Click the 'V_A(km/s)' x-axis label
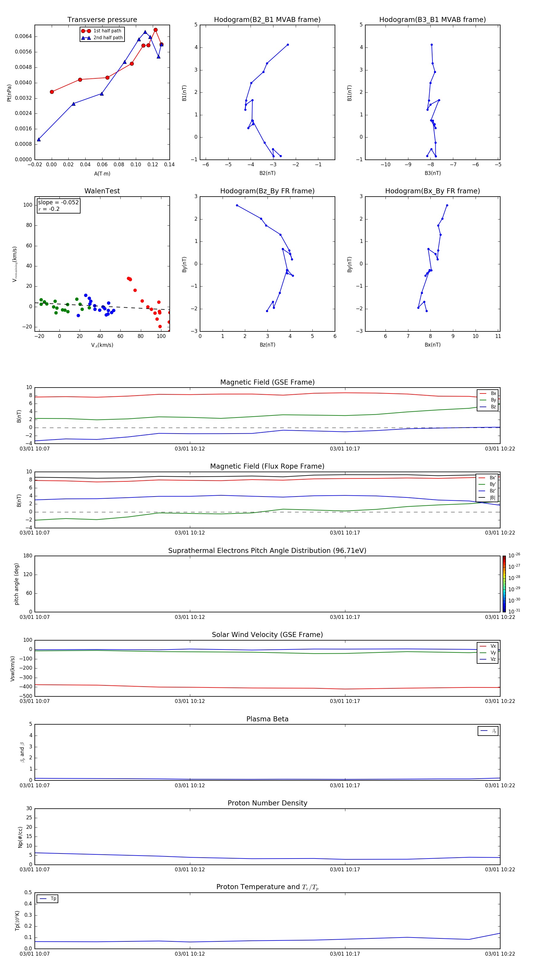 click(x=102, y=345)
